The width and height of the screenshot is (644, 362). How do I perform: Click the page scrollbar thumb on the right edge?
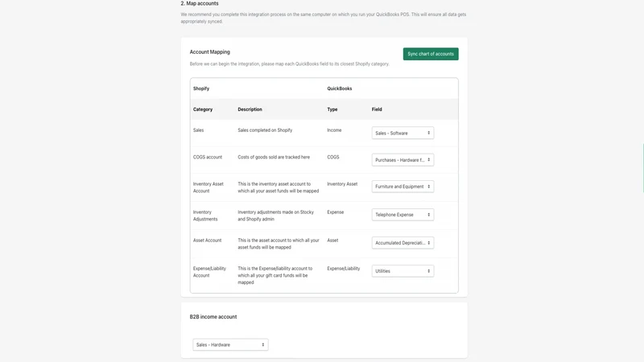(643, 168)
